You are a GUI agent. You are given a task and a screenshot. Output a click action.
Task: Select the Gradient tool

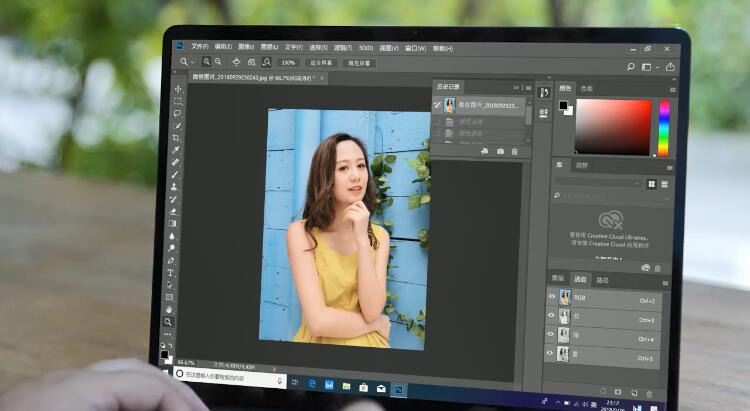coord(173,223)
